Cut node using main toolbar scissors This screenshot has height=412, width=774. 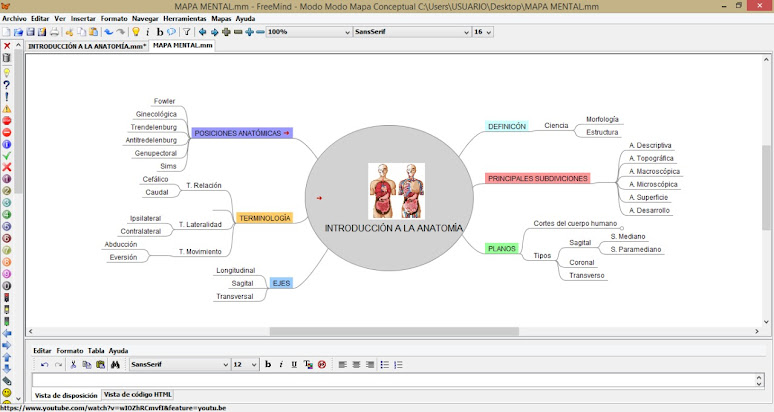[x=70, y=32]
